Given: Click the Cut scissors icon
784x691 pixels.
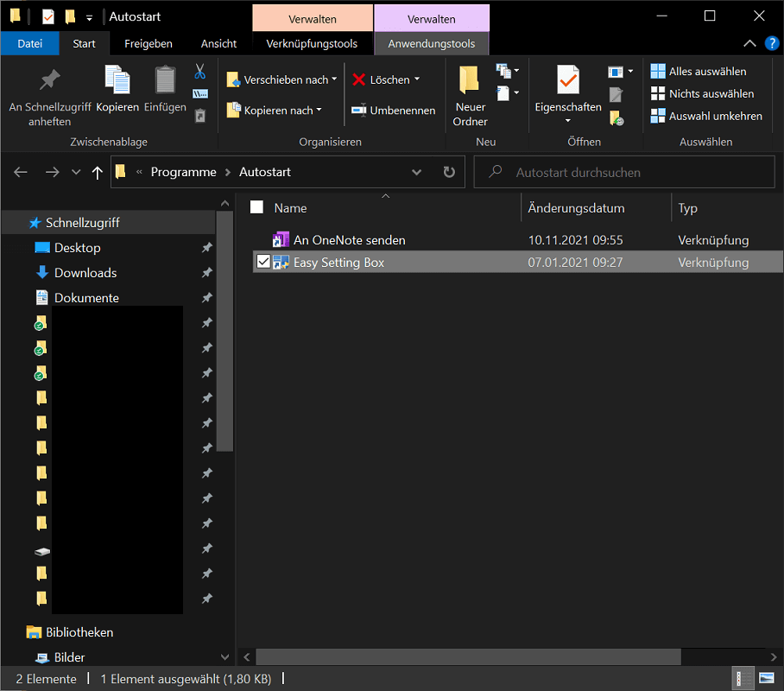Looking at the screenshot, I should pos(200,72).
